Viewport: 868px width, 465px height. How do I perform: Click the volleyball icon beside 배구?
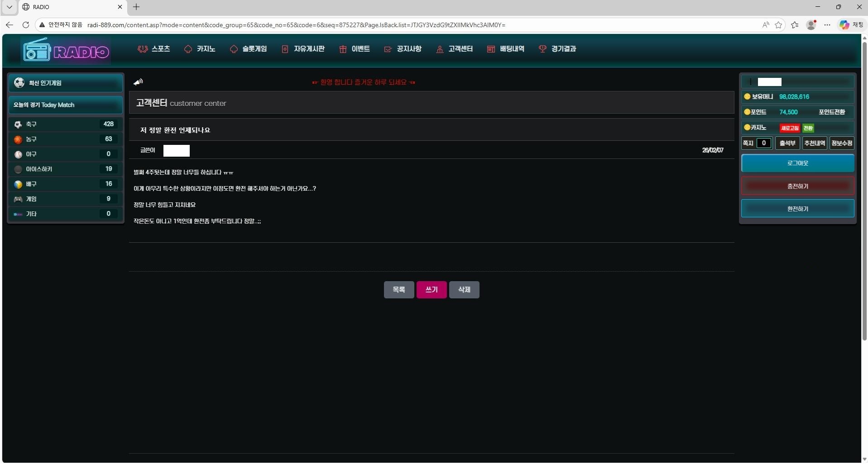click(x=18, y=184)
